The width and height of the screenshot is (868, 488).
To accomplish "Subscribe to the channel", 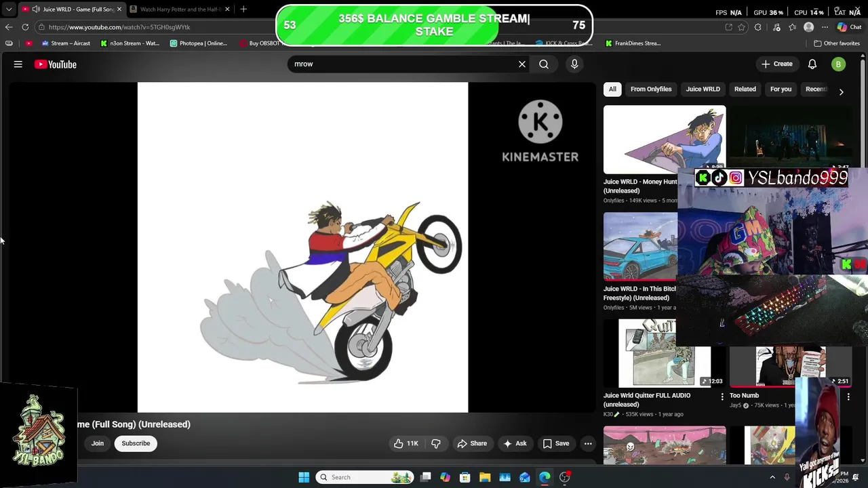I will point(136,443).
